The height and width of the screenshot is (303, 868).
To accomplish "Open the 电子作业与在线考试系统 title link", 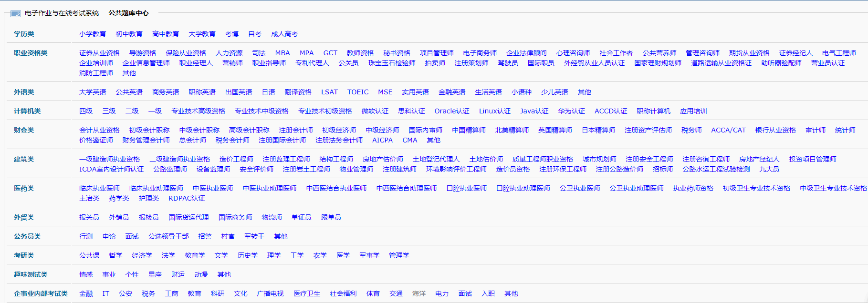I will [x=62, y=13].
